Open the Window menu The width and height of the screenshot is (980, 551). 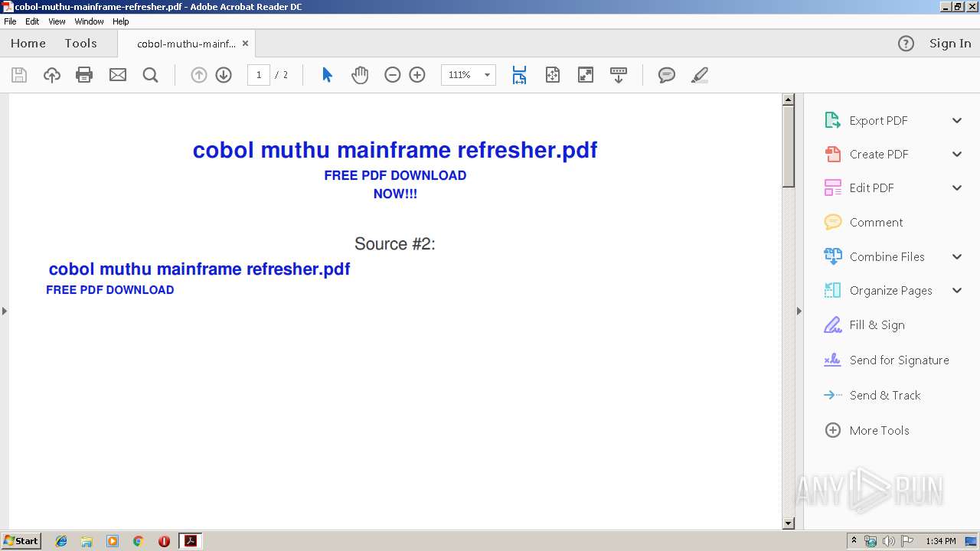[x=89, y=21]
